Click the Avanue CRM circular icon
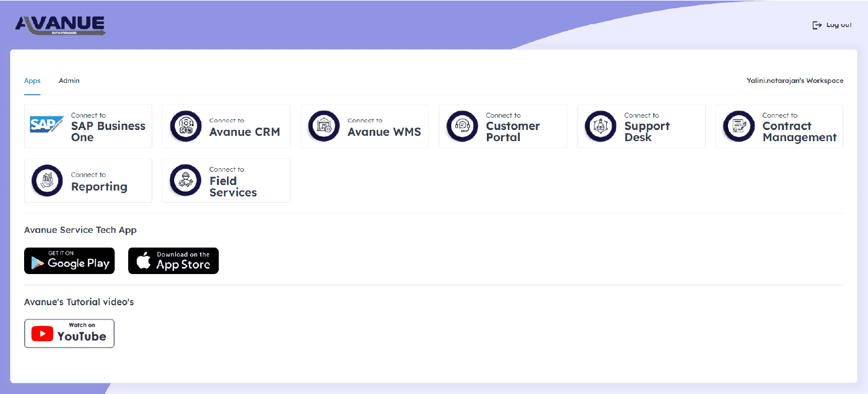868x394 pixels. pyautogui.click(x=185, y=126)
